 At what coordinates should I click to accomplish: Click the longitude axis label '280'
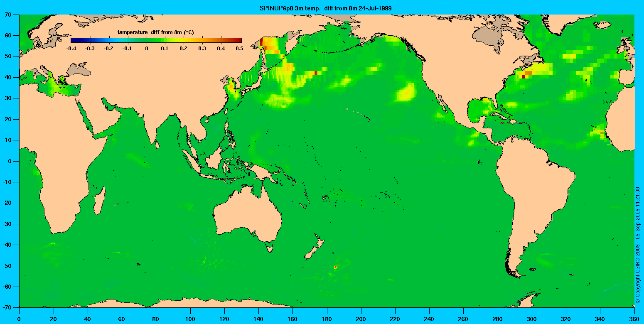[497, 320]
